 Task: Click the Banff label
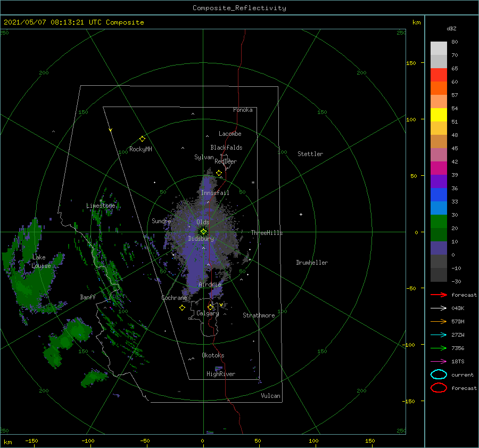pos(88,297)
